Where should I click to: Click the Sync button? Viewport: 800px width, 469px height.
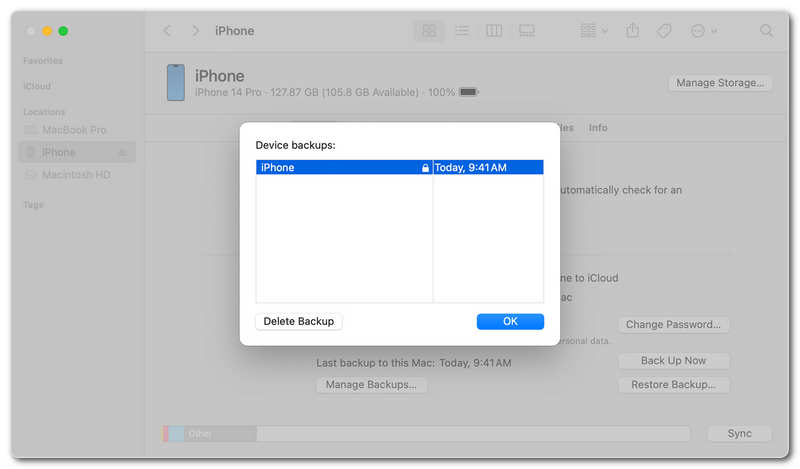[x=739, y=433]
